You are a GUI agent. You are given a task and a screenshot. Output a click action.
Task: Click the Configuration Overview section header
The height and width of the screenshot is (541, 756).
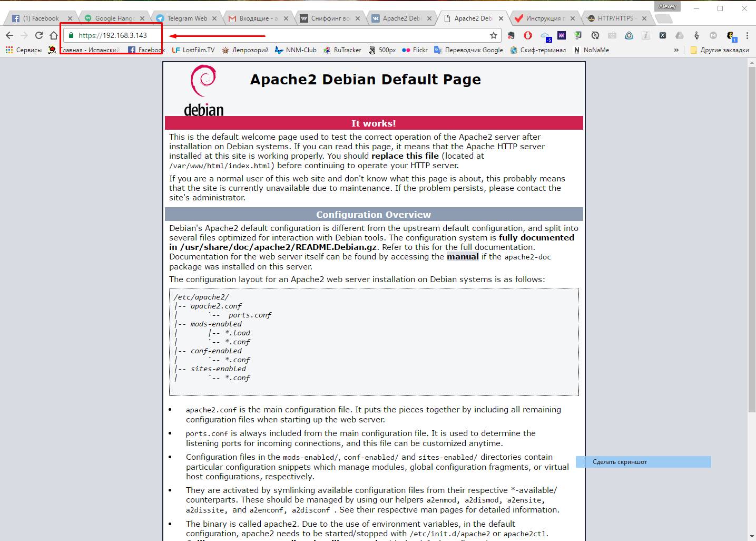tap(374, 214)
